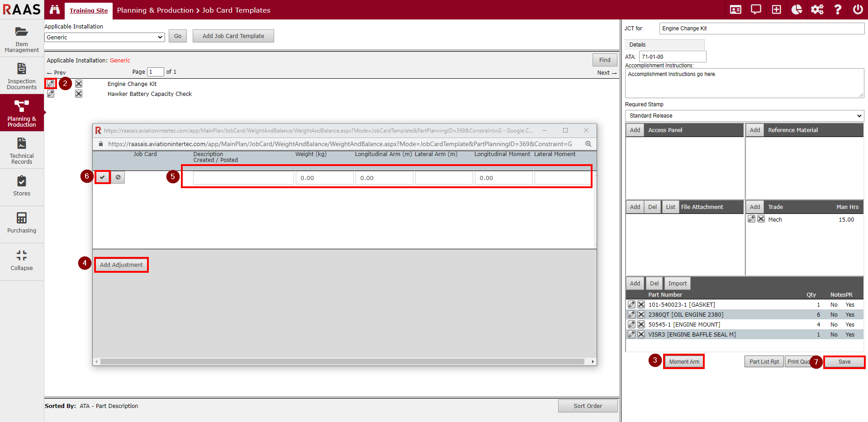Viewport: 868px width, 422px height.
Task: Open Stores in the sidebar
Action: pyautogui.click(x=22, y=186)
